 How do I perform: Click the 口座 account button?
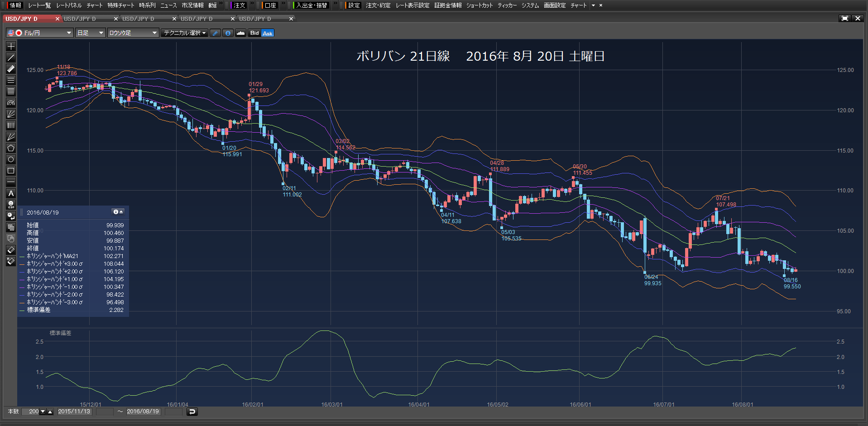[270, 5]
